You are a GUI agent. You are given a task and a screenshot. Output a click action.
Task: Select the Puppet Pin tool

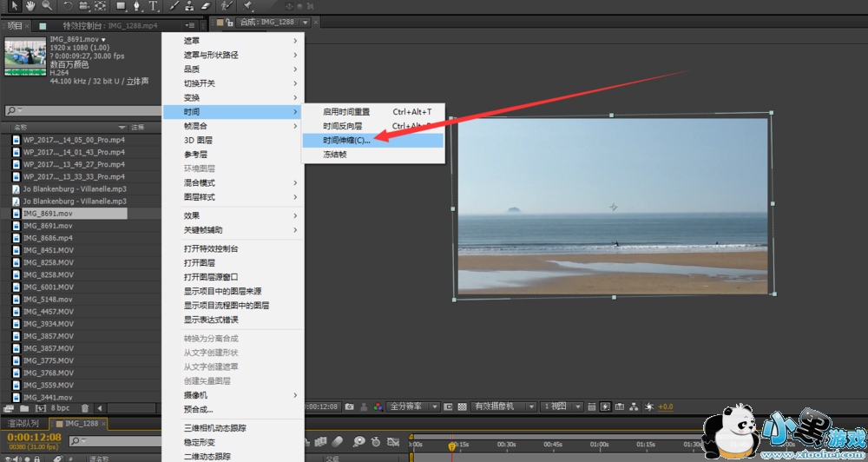coord(248,6)
